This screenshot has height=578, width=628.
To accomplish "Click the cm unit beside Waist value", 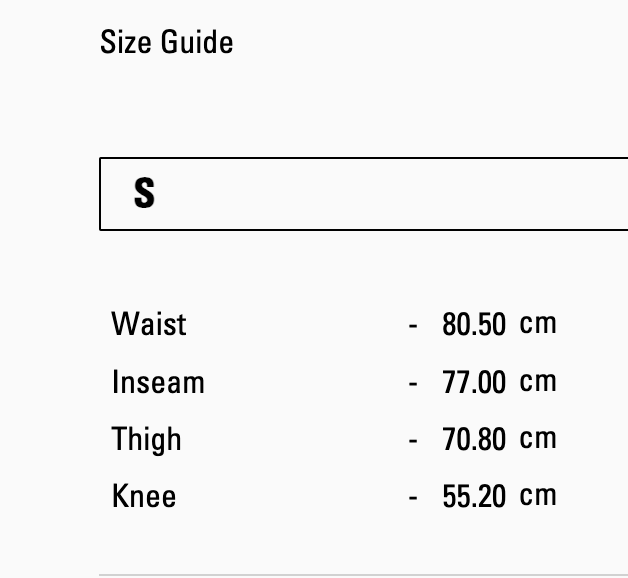I will 538,324.
